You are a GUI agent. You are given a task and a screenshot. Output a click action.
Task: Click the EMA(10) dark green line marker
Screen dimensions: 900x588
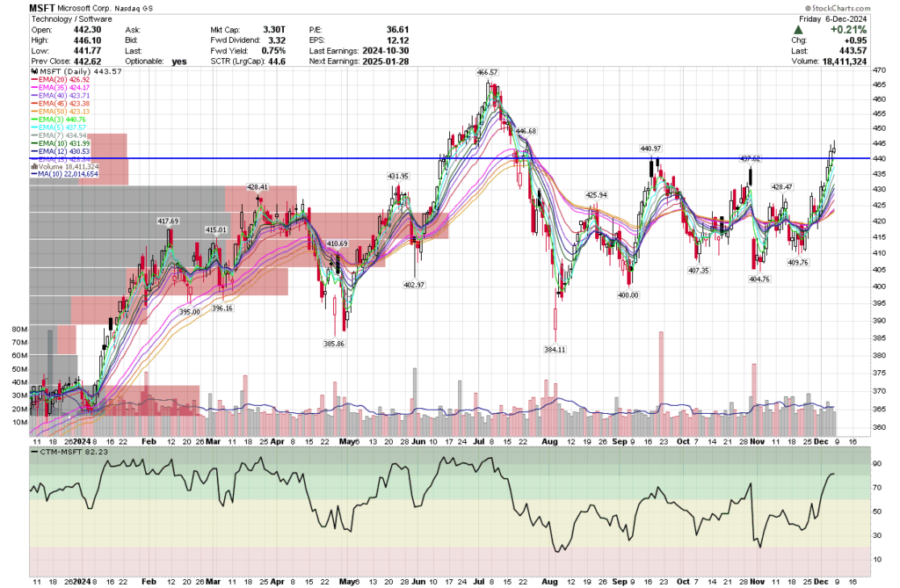tap(34, 142)
